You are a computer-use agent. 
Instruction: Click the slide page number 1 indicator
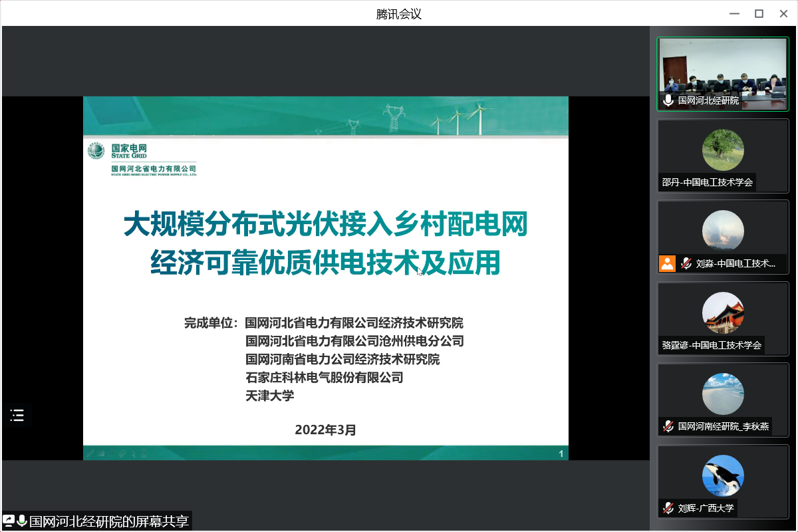(561, 454)
